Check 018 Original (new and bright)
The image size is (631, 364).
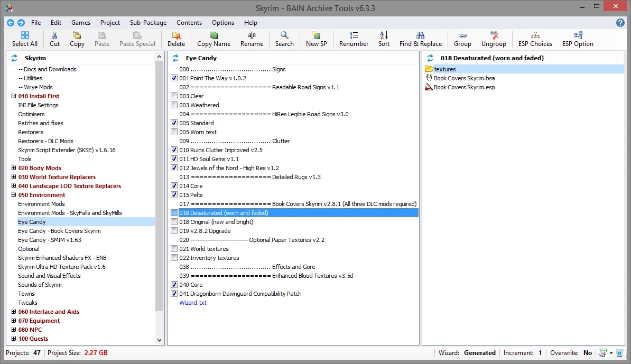click(174, 221)
